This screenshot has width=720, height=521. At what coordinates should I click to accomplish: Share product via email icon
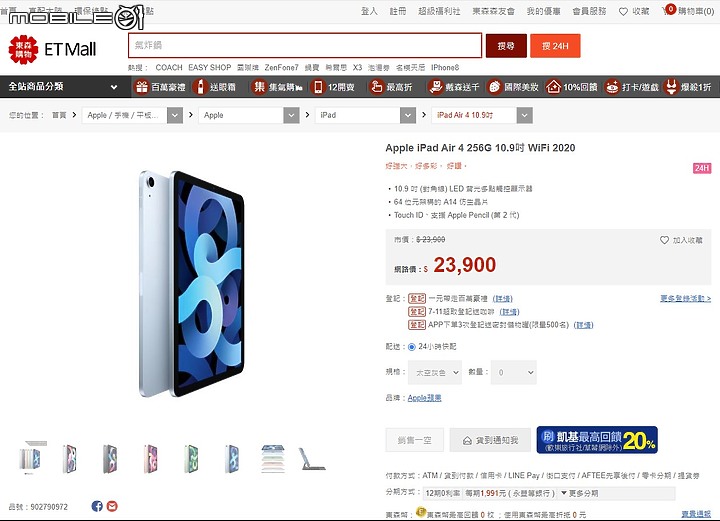click(112, 506)
